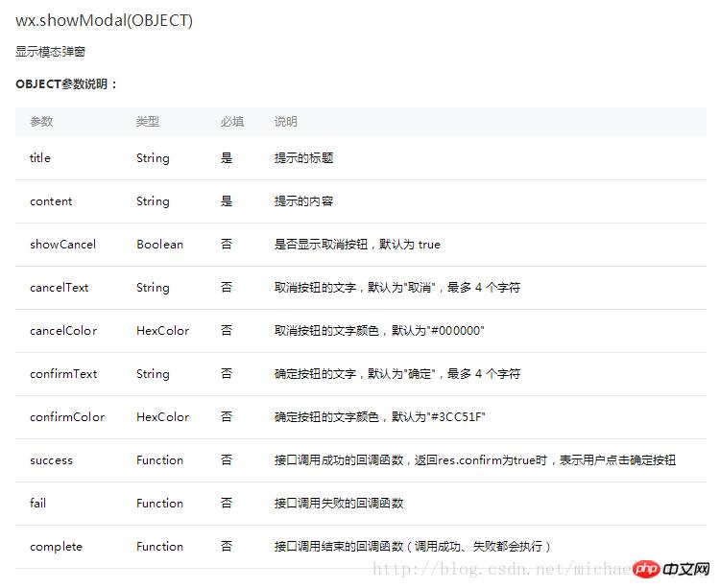The height and width of the screenshot is (588, 720).
Task: Select the success parameter name
Action: pos(51,460)
